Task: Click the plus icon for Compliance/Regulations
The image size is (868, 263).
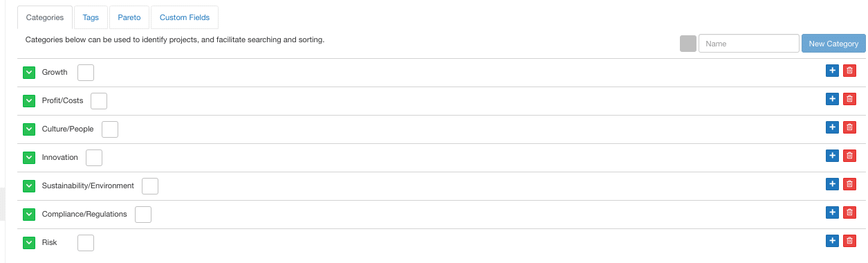Action: coord(832,212)
